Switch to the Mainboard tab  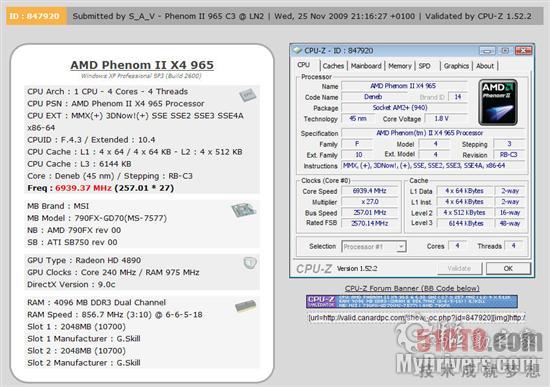(x=366, y=66)
